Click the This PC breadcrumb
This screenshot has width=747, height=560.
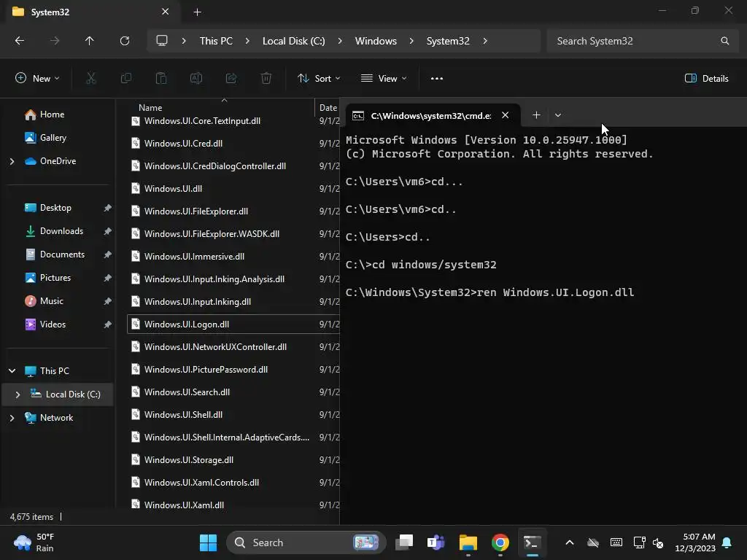[216, 41]
